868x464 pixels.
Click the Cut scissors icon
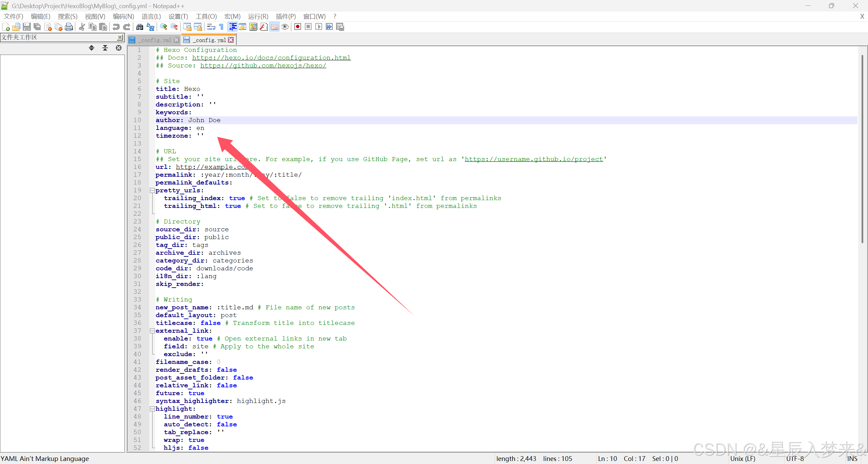[82, 27]
